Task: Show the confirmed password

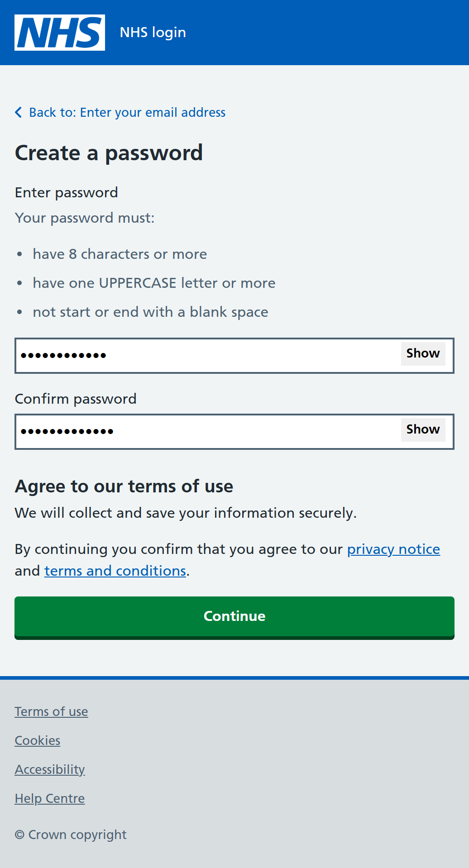Action: (x=422, y=429)
